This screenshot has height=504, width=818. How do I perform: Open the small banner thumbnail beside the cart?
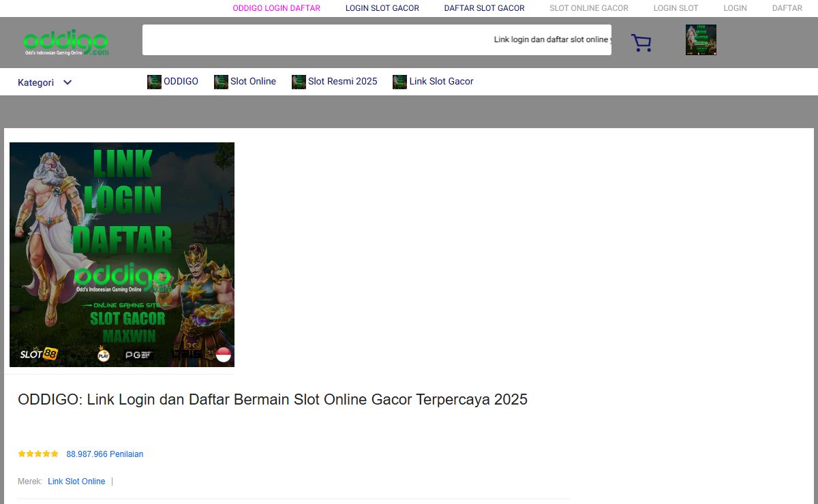tap(701, 40)
